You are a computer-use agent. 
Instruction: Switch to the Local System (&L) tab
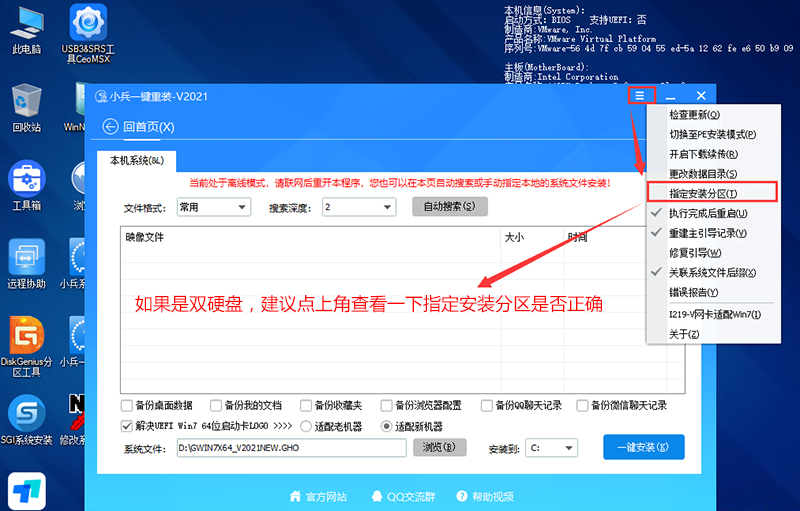coord(137,161)
